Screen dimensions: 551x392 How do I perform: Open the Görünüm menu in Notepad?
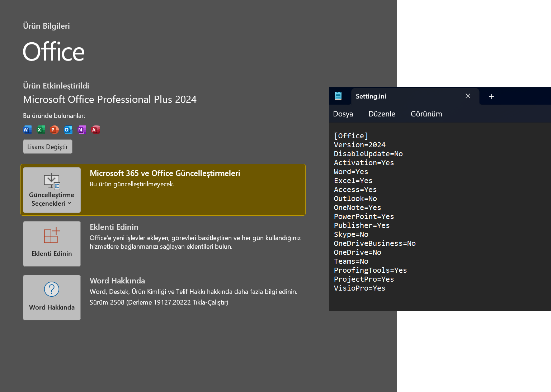coord(426,114)
